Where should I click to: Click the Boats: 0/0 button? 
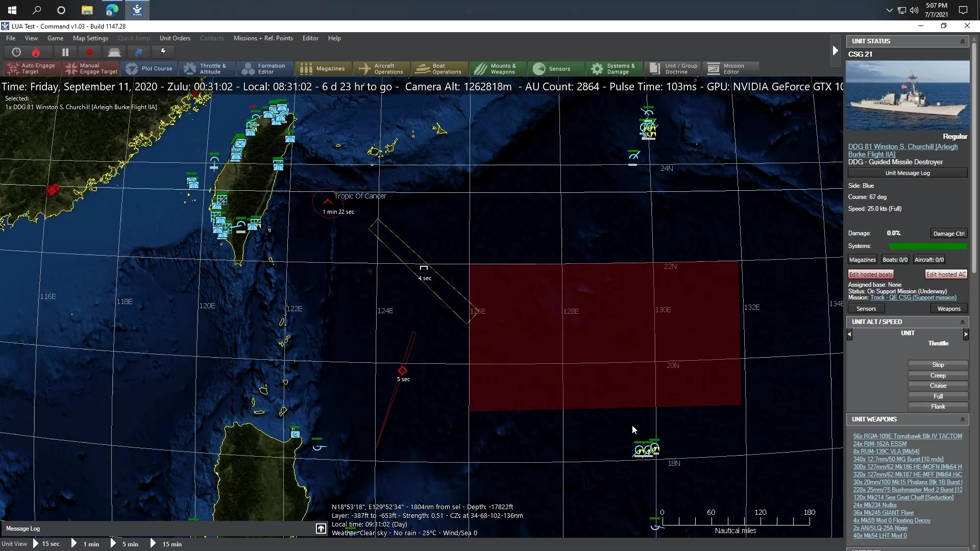click(895, 260)
